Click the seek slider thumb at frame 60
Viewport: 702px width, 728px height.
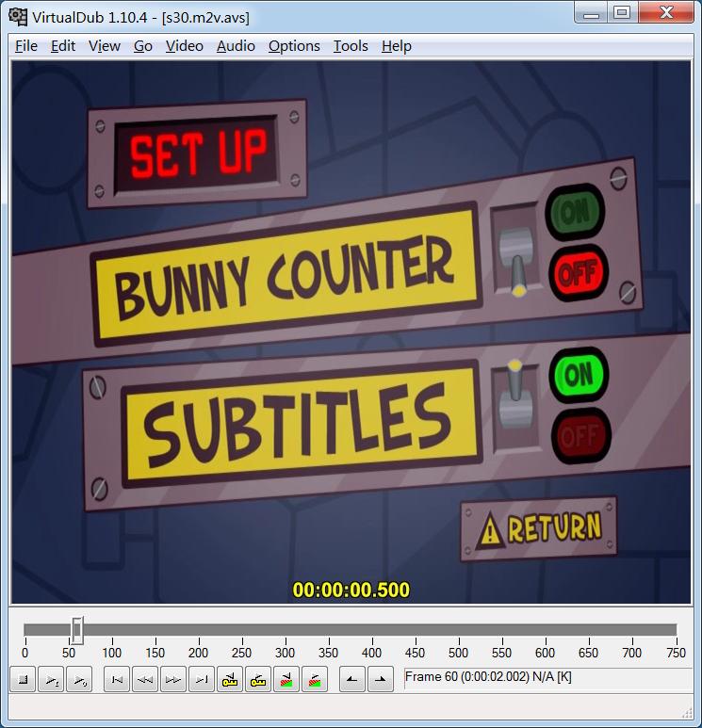pyautogui.click(x=77, y=630)
